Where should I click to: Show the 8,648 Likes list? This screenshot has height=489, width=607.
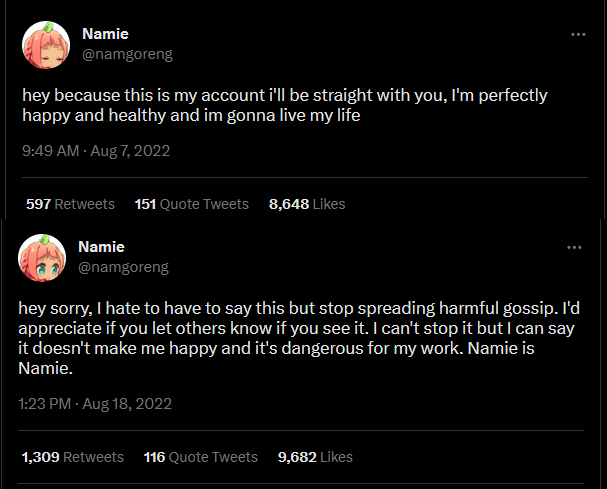307,204
